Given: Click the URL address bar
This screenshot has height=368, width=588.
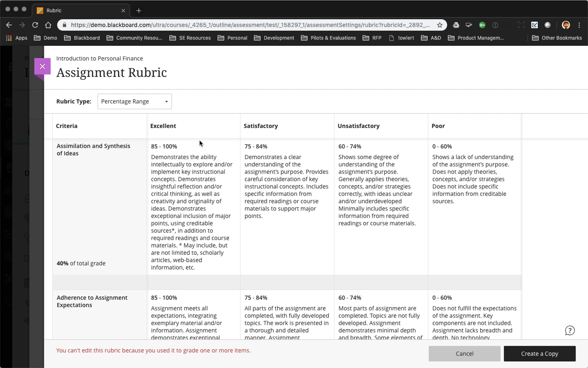Looking at the screenshot, I should (x=250, y=25).
